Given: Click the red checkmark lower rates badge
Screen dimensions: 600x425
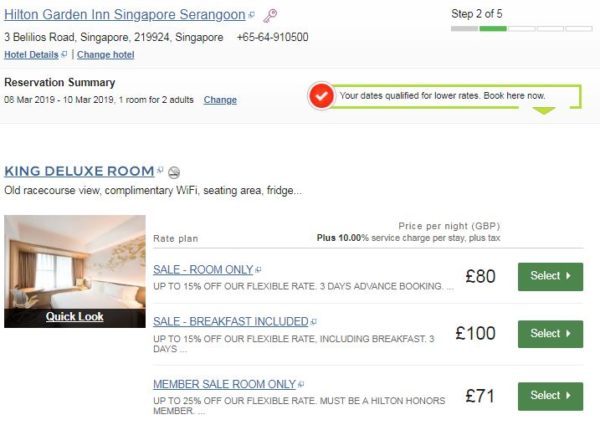Looking at the screenshot, I should coord(321,96).
